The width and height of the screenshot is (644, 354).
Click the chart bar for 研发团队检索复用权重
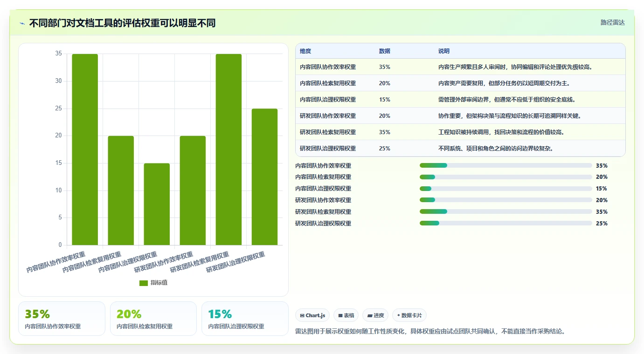pyautogui.click(x=229, y=150)
